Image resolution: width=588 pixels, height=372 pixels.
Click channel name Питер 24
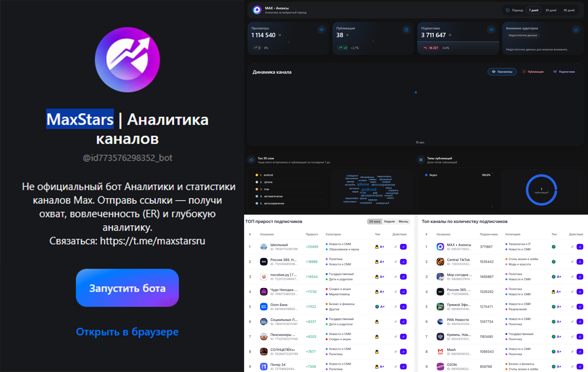[x=278, y=365]
